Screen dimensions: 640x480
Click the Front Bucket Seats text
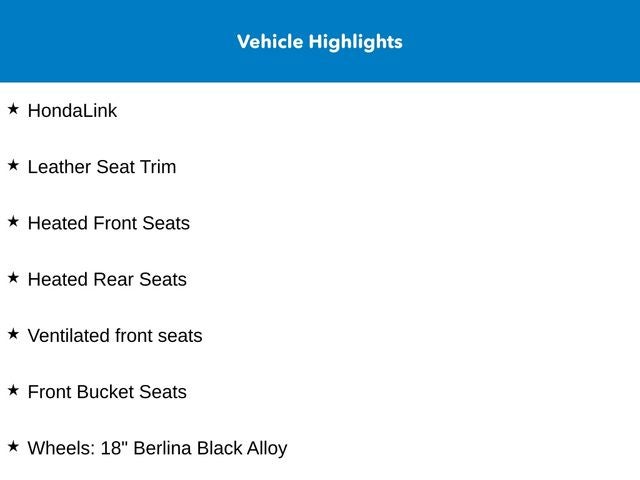pyautogui.click(x=107, y=392)
